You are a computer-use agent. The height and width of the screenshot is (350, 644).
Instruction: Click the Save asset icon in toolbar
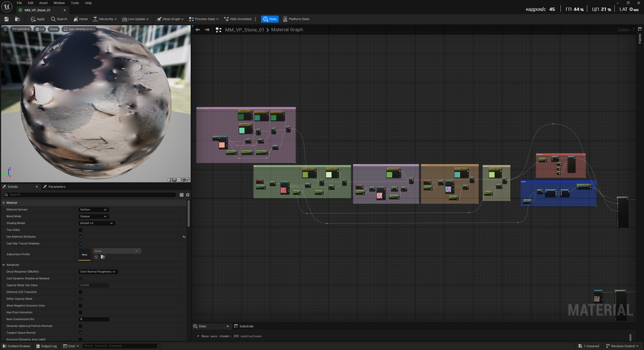pyautogui.click(x=6, y=19)
